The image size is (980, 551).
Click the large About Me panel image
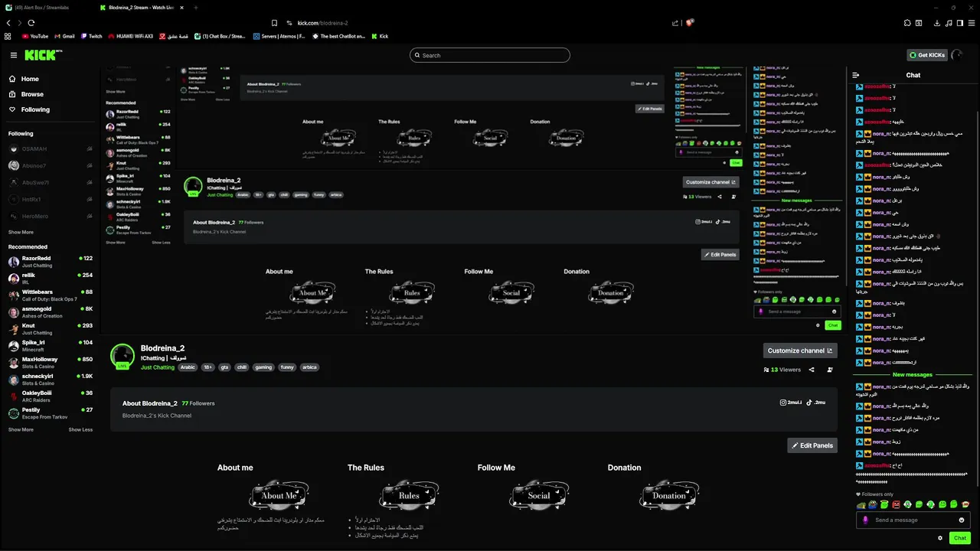[x=279, y=495]
